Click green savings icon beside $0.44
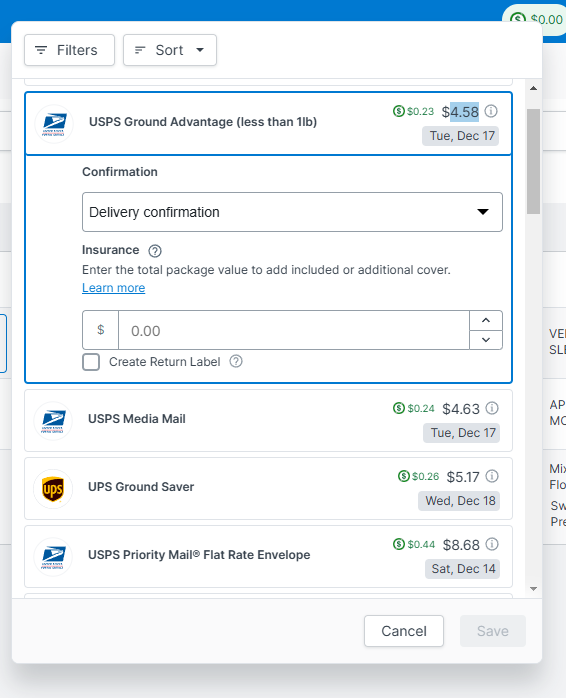This screenshot has width=566, height=698. (x=399, y=544)
